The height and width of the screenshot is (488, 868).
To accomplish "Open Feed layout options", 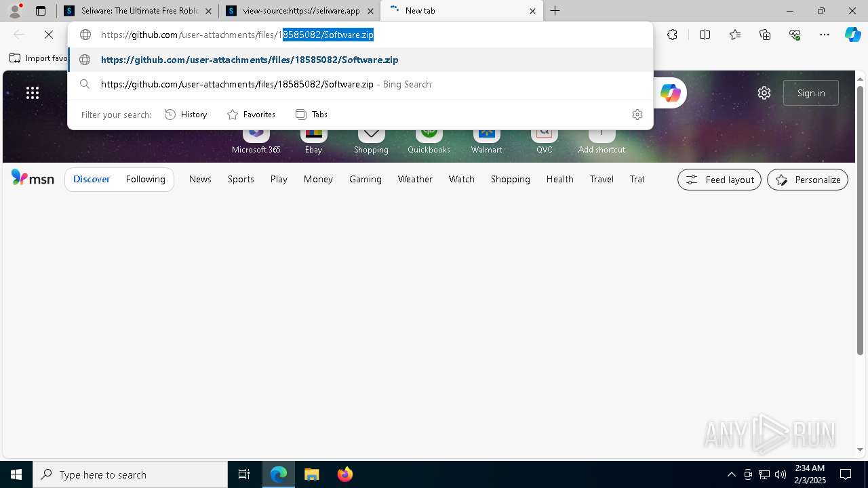I will [719, 180].
